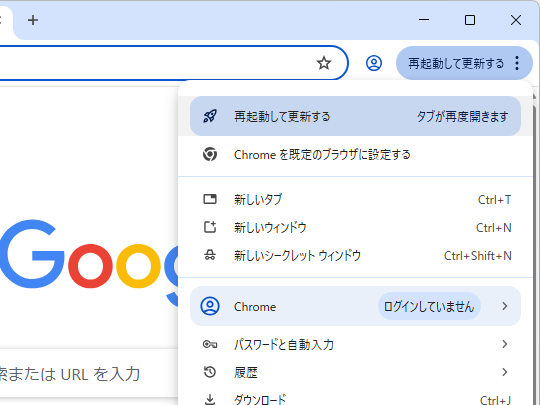Open パスワードと自動入力 menu item
Screen dimensions: 540x405
[355, 344]
